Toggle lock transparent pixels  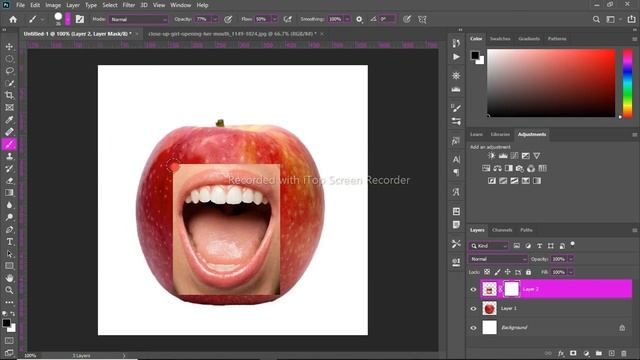click(487, 272)
